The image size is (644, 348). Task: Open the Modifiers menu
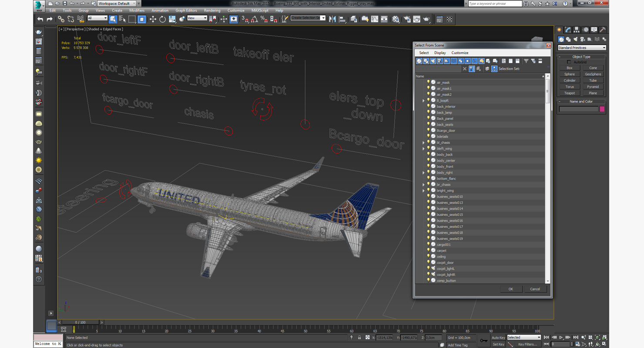(137, 10)
